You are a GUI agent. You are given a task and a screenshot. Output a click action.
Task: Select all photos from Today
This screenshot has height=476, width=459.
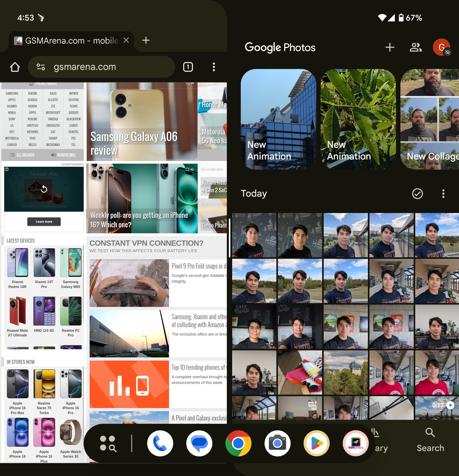point(417,194)
